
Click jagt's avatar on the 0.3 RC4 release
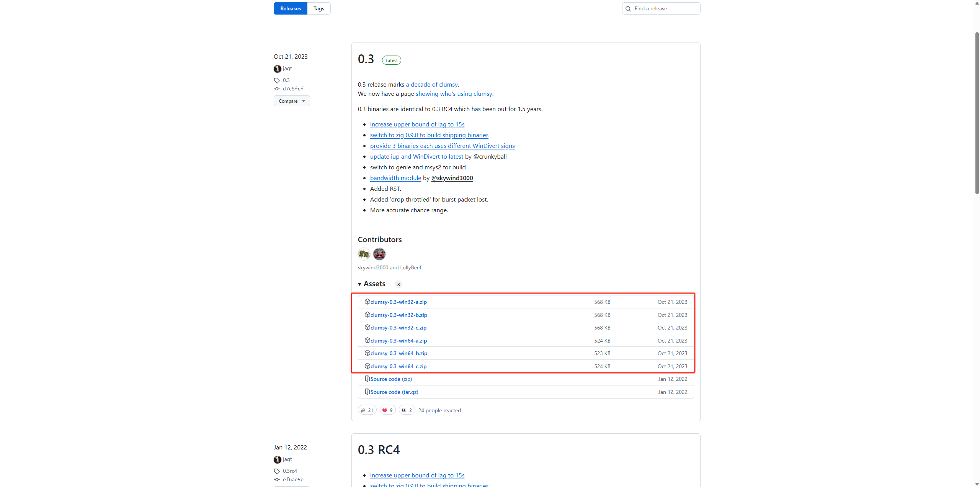278,460
